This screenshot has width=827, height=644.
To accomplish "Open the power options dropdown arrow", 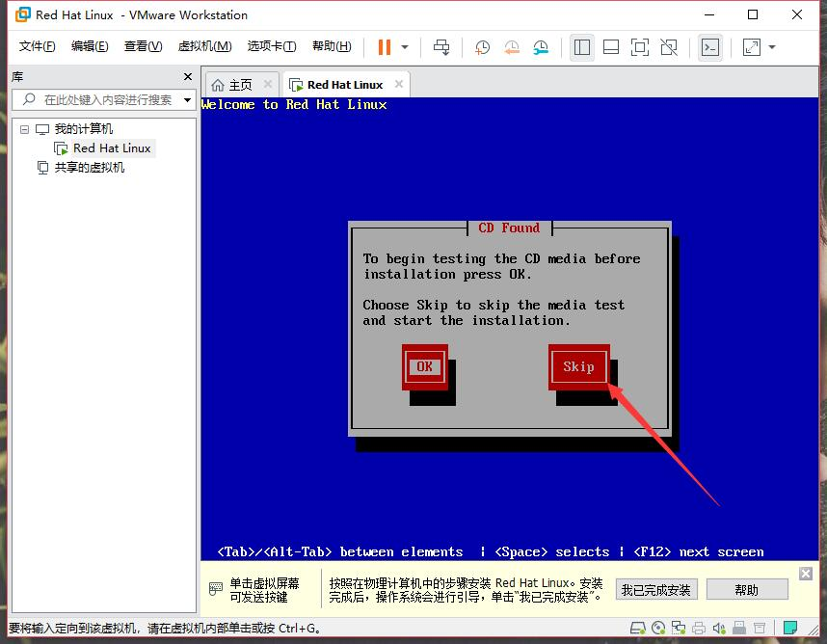I will click(405, 47).
